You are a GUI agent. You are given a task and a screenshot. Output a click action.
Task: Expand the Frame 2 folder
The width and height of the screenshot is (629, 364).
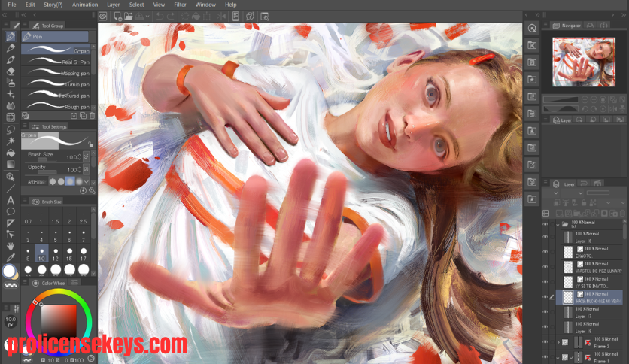pos(558,342)
